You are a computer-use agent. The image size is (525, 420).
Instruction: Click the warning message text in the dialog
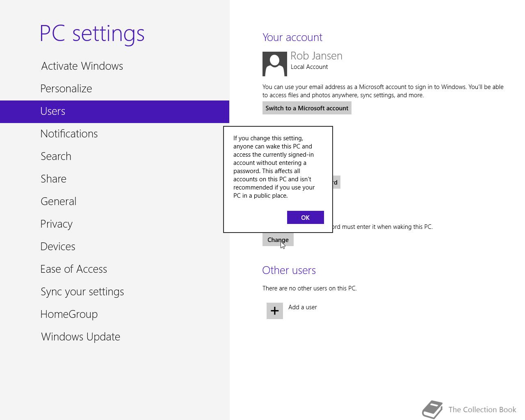pyautogui.click(x=274, y=167)
